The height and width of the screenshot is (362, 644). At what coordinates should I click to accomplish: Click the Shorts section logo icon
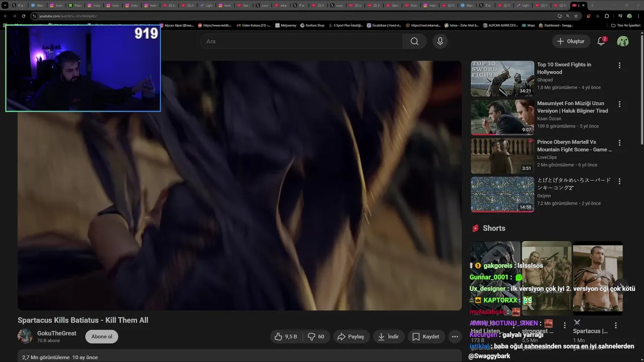click(475, 228)
